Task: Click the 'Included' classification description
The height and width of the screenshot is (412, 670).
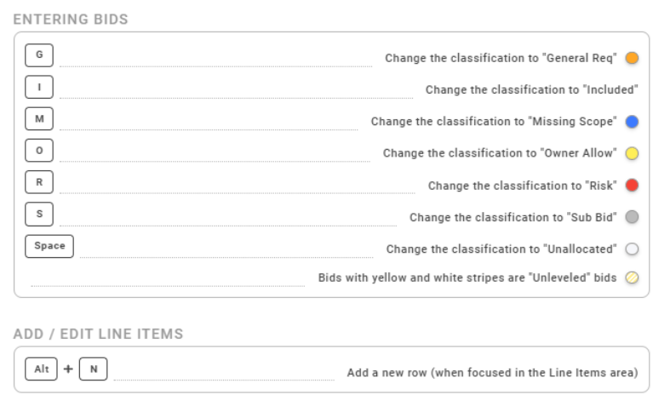Action: 532,90
